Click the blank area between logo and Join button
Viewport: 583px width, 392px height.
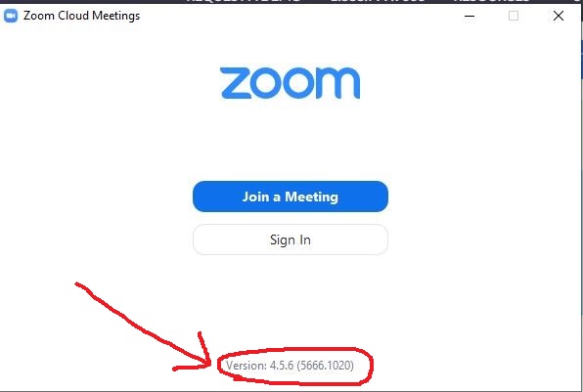[290, 140]
